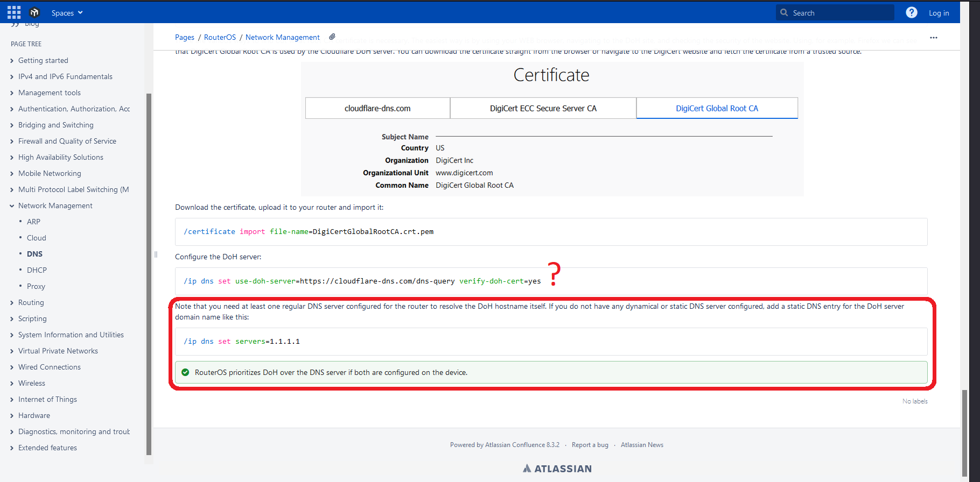Image resolution: width=980 pixels, height=482 pixels.
Task: Click the No labels text
Action: 915,401
